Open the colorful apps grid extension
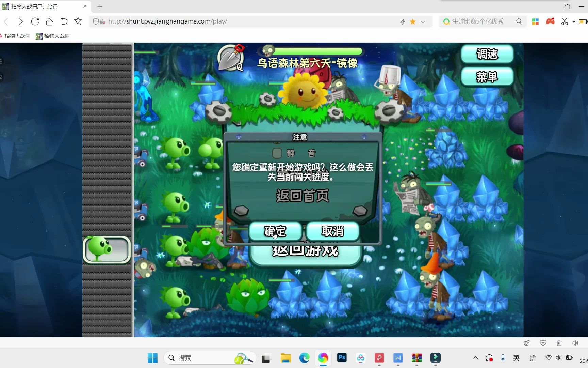 [535, 21]
